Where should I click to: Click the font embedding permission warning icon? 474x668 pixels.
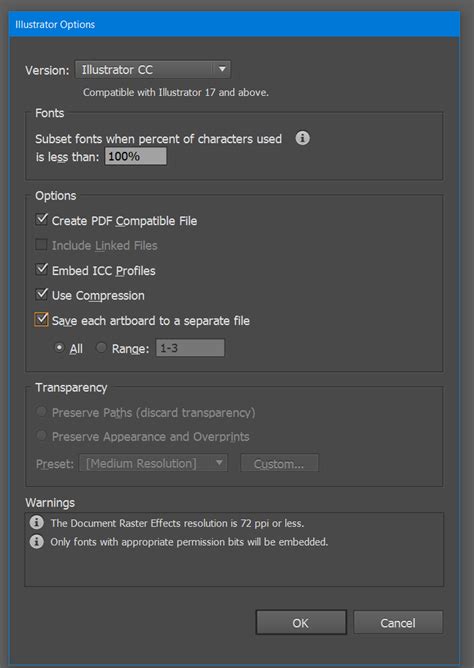pyautogui.click(x=37, y=541)
